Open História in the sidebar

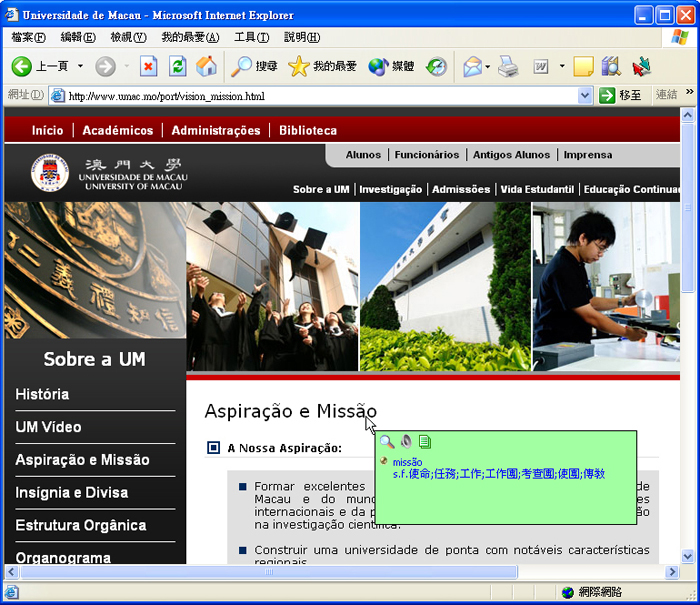point(42,394)
